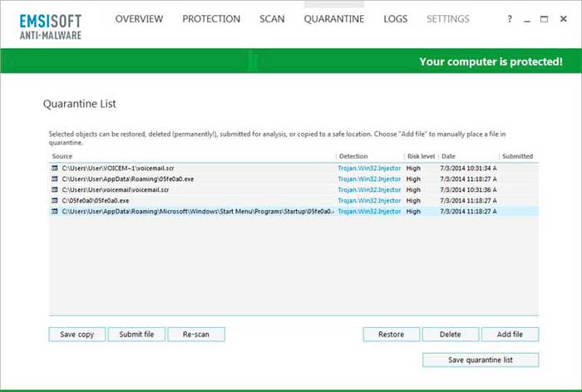The image size is (582, 392).
Task: Sort list by Risk level column header
Action: click(x=421, y=156)
